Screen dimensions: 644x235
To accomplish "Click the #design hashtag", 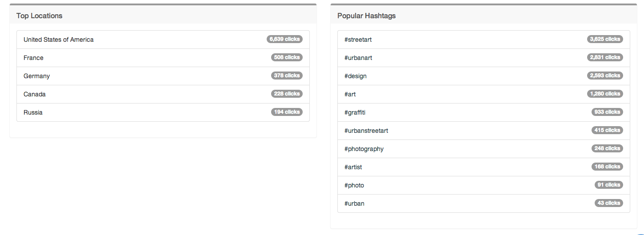I will point(356,76).
